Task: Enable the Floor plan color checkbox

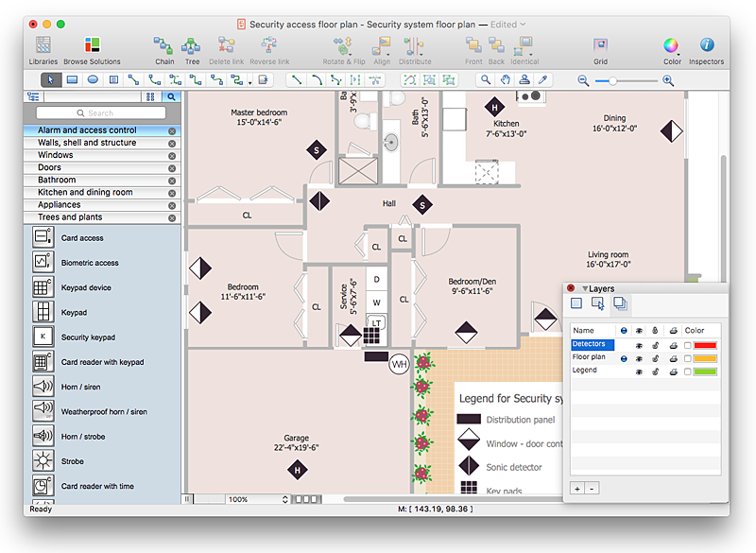Action: [x=688, y=358]
